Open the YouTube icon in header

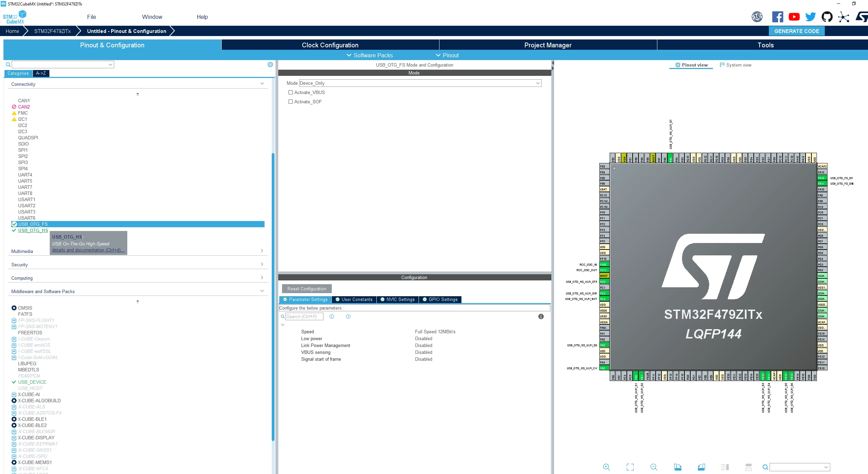tap(794, 17)
